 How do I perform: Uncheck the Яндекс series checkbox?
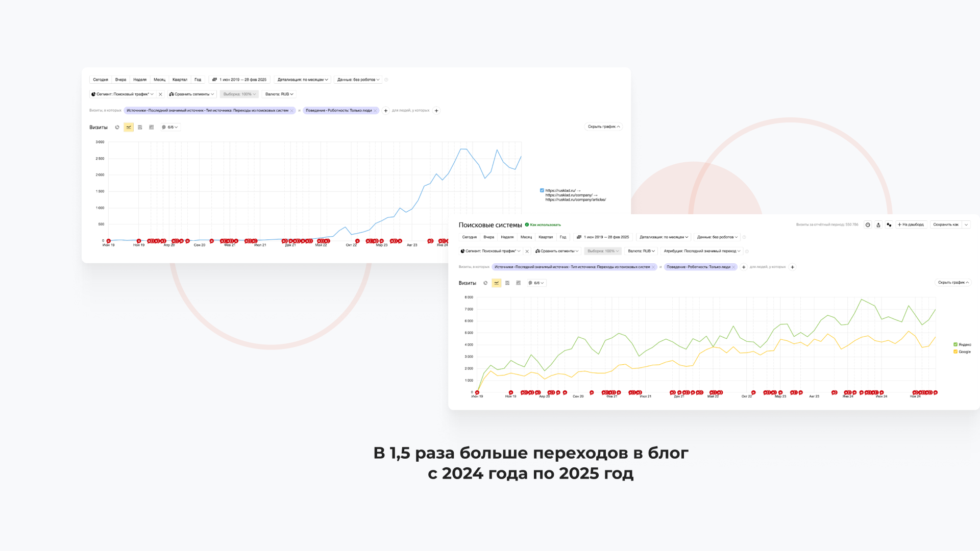pyautogui.click(x=955, y=345)
